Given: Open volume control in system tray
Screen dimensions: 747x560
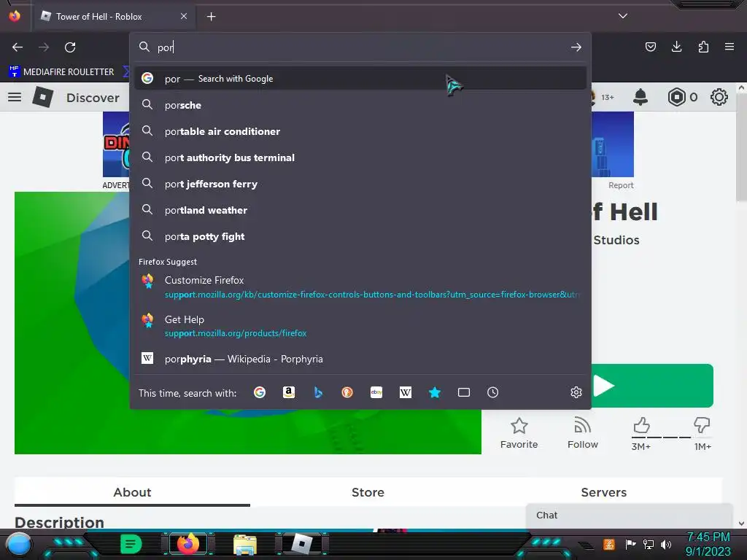Looking at the screenshot, I should 666,544.
